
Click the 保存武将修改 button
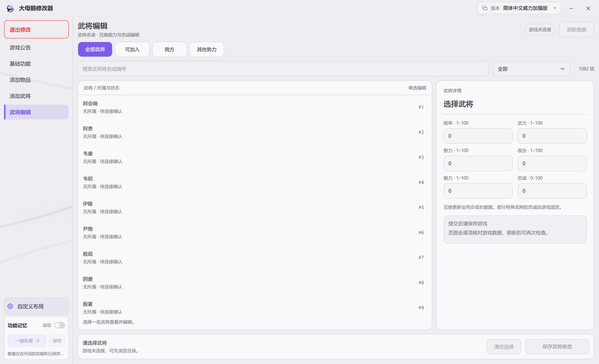click(x=557, y=346)
